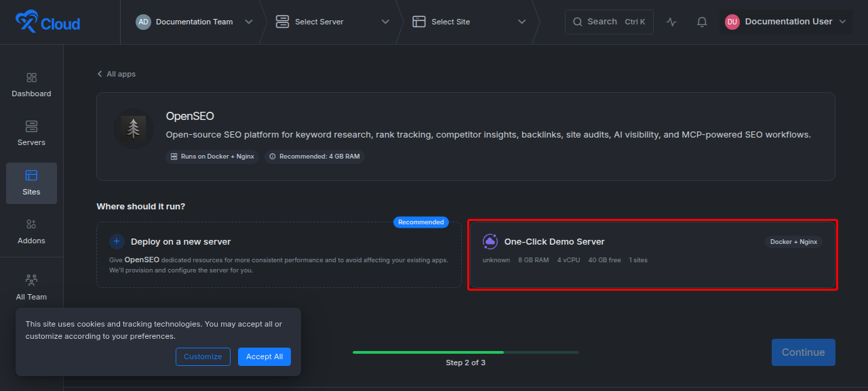Click the site layout icon beside Select Site

coord(419,22)
